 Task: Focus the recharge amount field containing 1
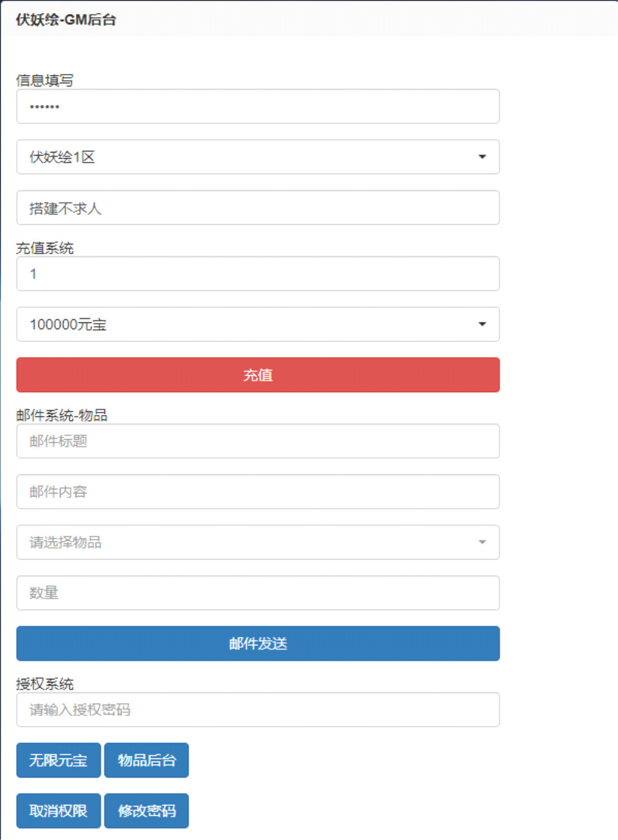tap(258, 274)
